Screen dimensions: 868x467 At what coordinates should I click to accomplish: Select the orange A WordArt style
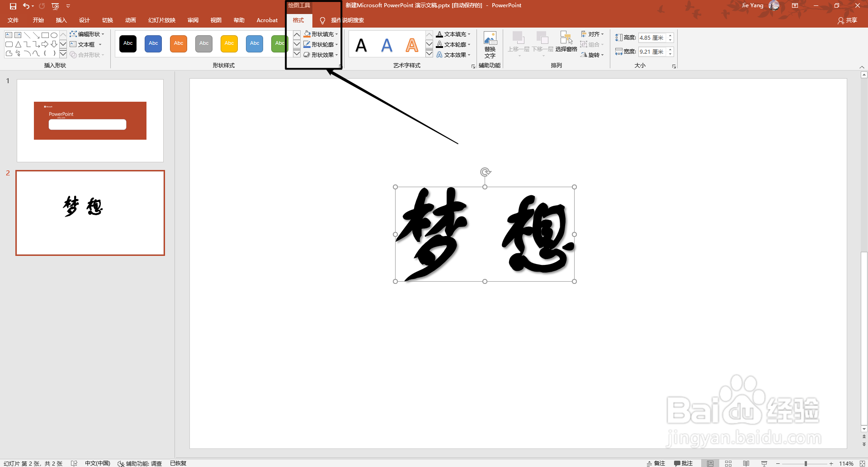[x=411, y=44]
